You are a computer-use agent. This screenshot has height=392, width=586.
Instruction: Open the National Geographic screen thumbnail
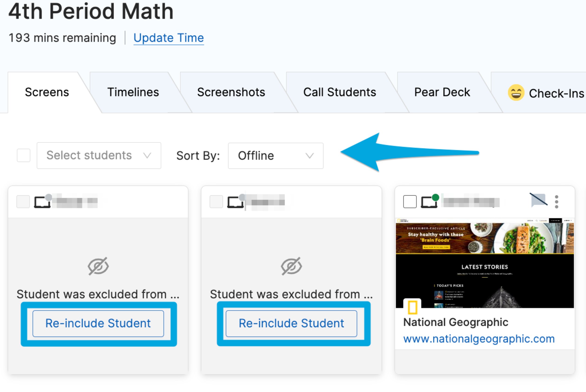tap(485, 263)
